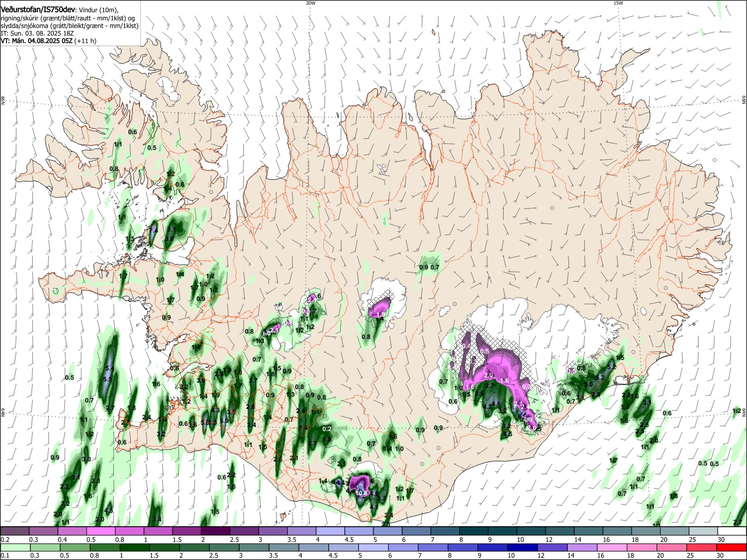Click the dark teal swatch labeled 8 in top row

[473, 531]
